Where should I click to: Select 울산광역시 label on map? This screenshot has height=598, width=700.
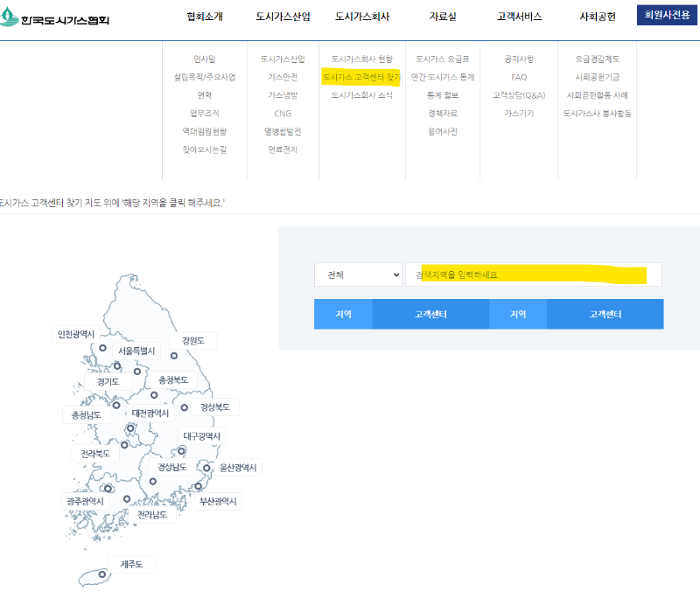[238, 468]
